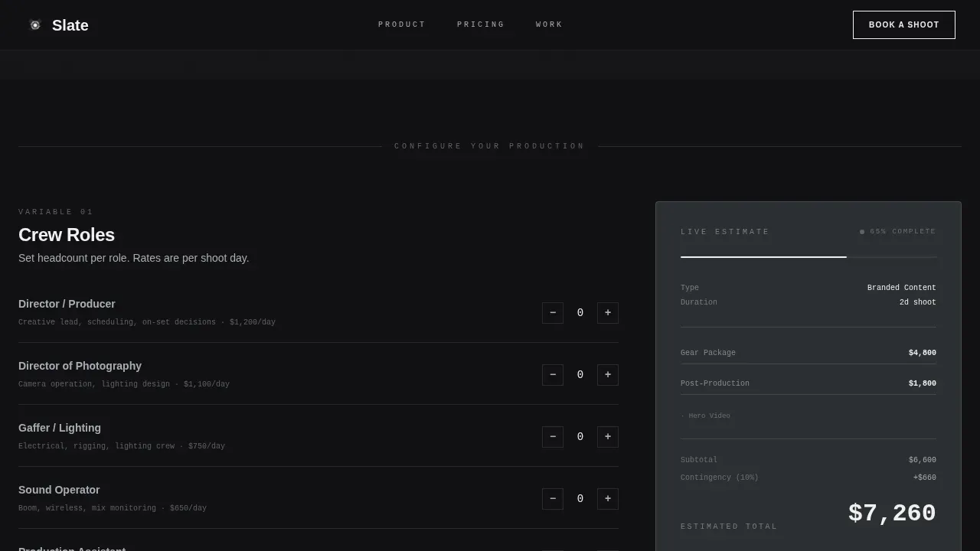Decrease Director / Producer headcount

553,313
